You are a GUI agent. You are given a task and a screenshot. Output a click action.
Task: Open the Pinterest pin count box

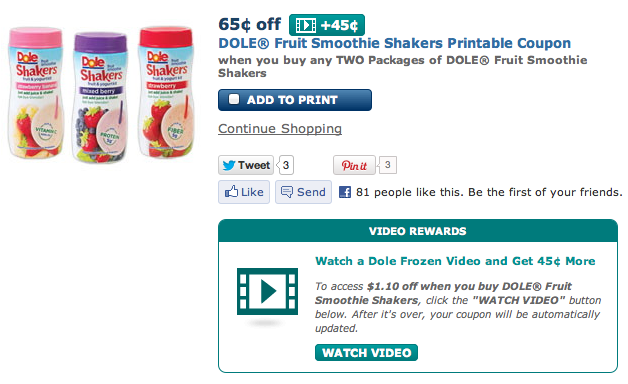tap(387, 165)
